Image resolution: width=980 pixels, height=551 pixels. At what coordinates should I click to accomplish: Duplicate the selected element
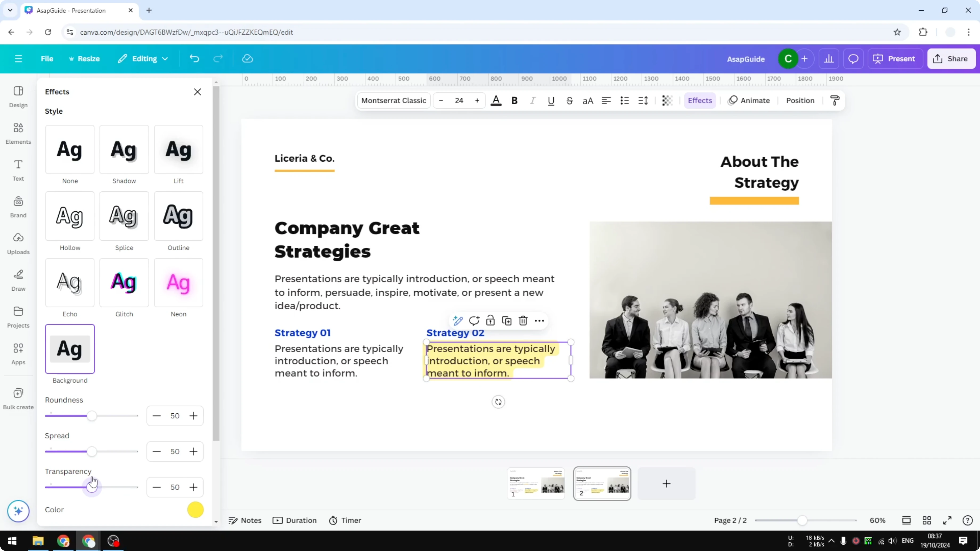point(507,320)
